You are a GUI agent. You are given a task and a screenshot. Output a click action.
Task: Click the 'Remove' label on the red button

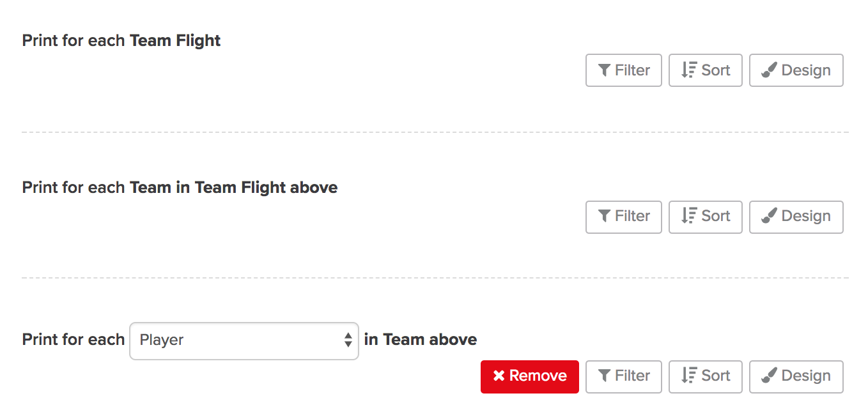[538, 376]
